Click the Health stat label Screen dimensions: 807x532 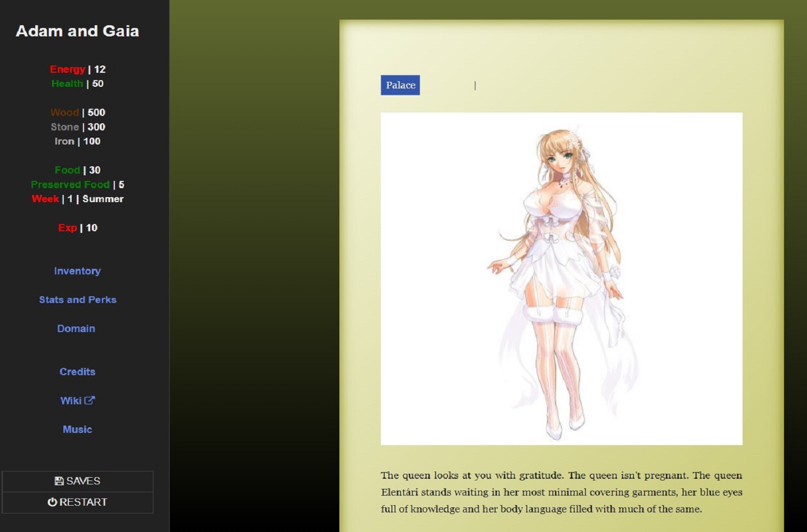pyautogui.click(x=67, y=83)
